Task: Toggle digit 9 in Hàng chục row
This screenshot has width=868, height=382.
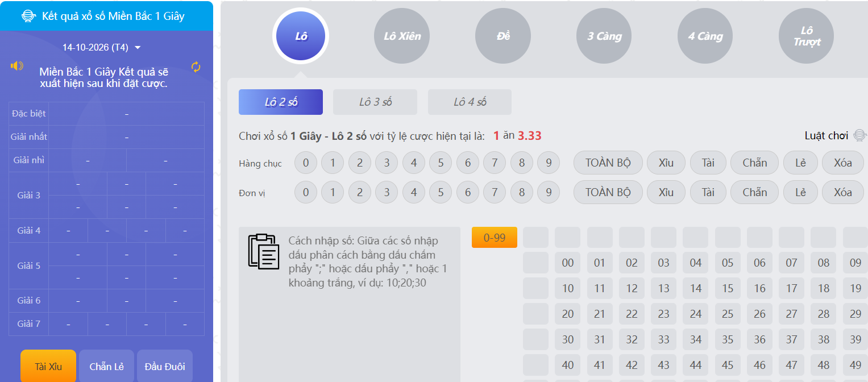Action: pyautogui.click(x=549, y=163)
